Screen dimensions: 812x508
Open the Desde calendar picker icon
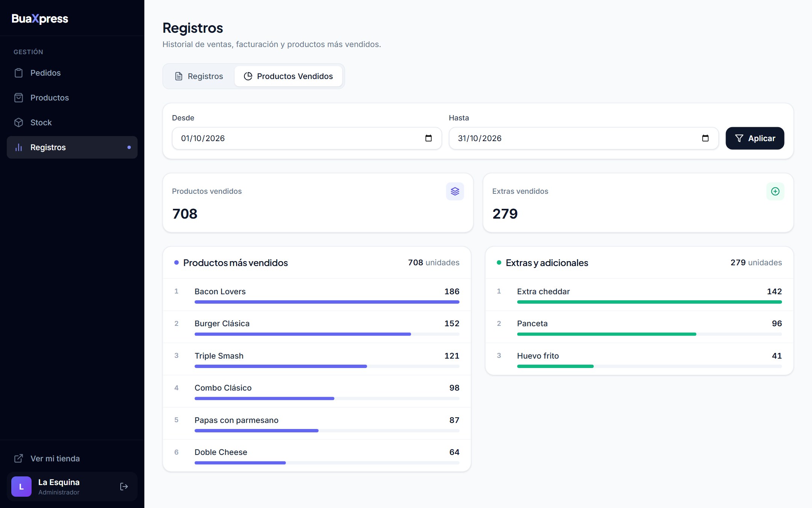click(428, 138)
